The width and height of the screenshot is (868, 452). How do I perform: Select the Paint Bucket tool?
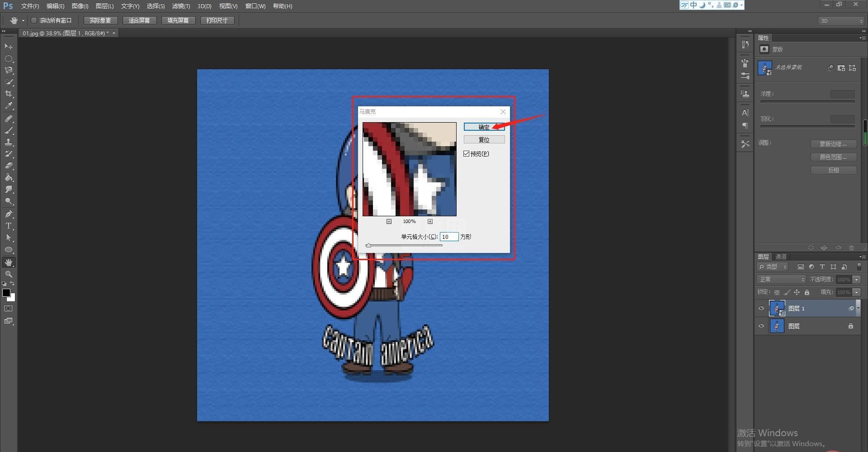coord(9,177)
